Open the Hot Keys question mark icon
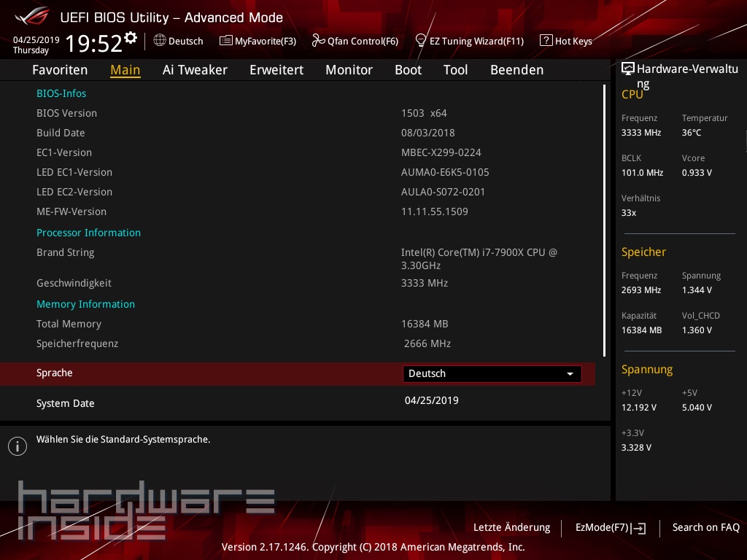 (x=546, y=41)
